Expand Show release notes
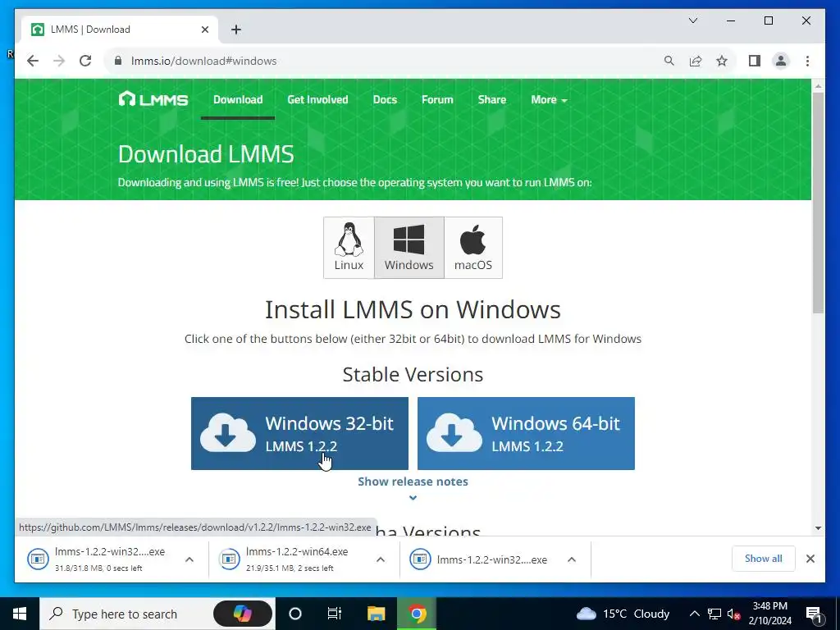Image resolution: width=840 pixels, height=630 pixels. [x=413, y=482]
